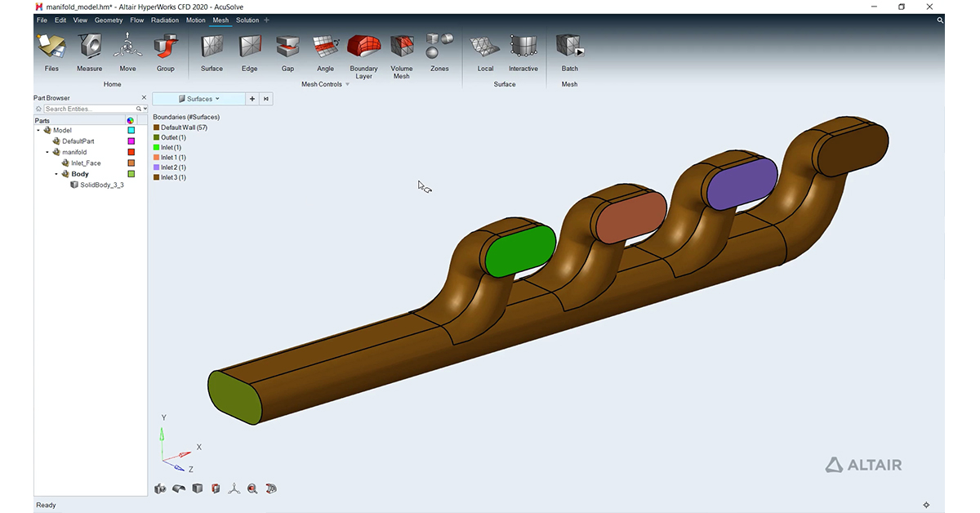This screenshot has width=980, height=513.
Task: Collapse the Body part node
Action: [x=56, y=174]
